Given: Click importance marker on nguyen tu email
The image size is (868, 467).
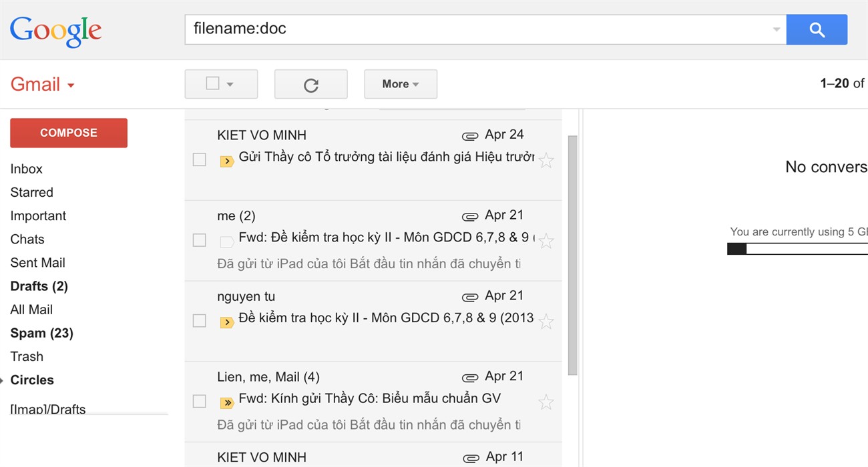Looking at the screenshot, I should (227, 322).
